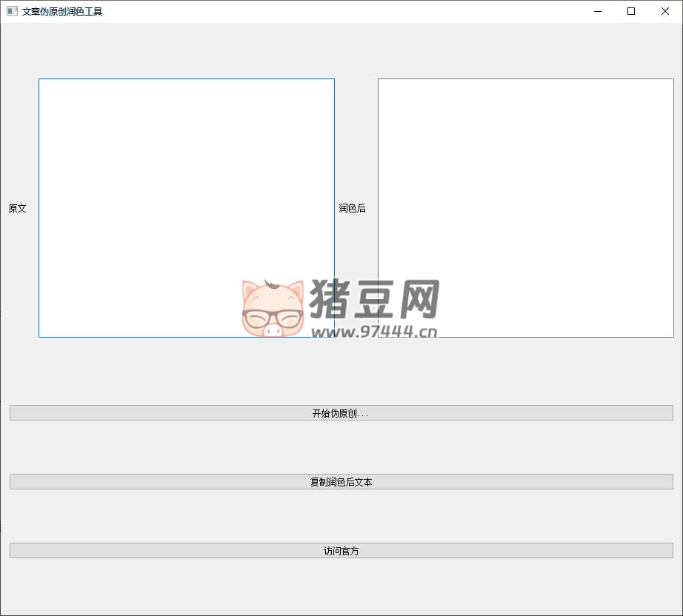Click the pig mascot's glasses
Viewport: 683px width, 616px height.
tap(273, 320)
